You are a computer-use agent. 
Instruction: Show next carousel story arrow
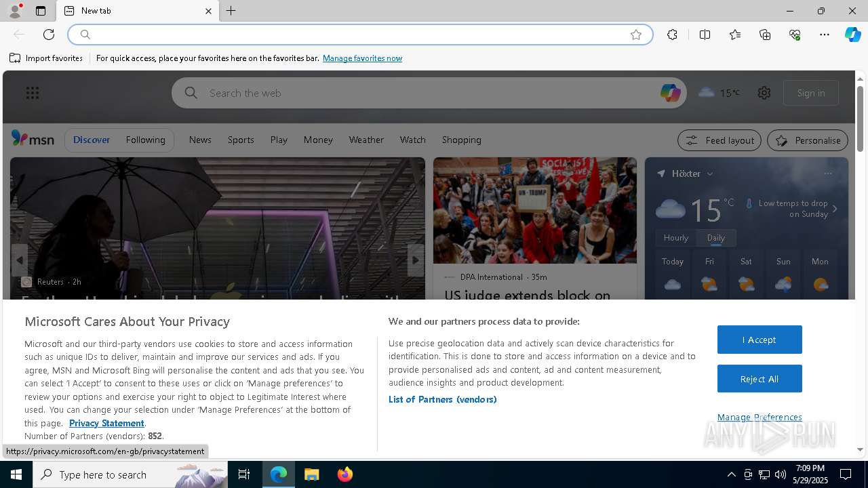point(416,260)
